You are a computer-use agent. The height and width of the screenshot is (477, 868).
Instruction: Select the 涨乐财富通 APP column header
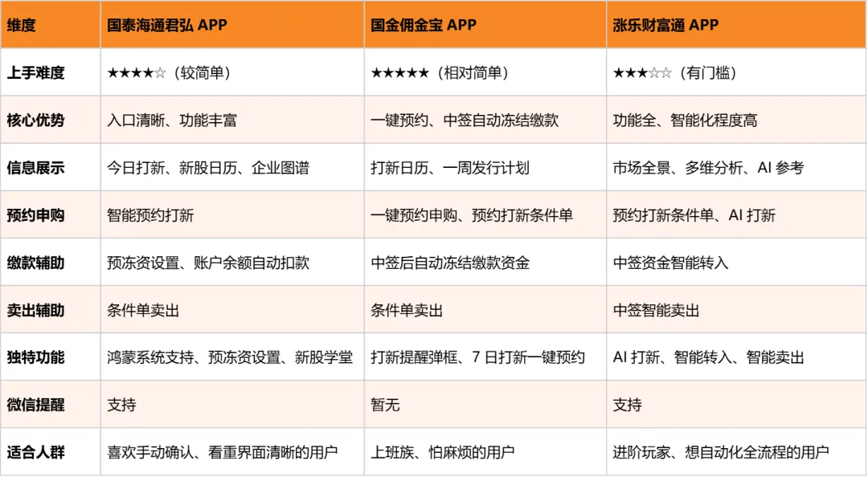pyautogui.click(x=736, y=24)
